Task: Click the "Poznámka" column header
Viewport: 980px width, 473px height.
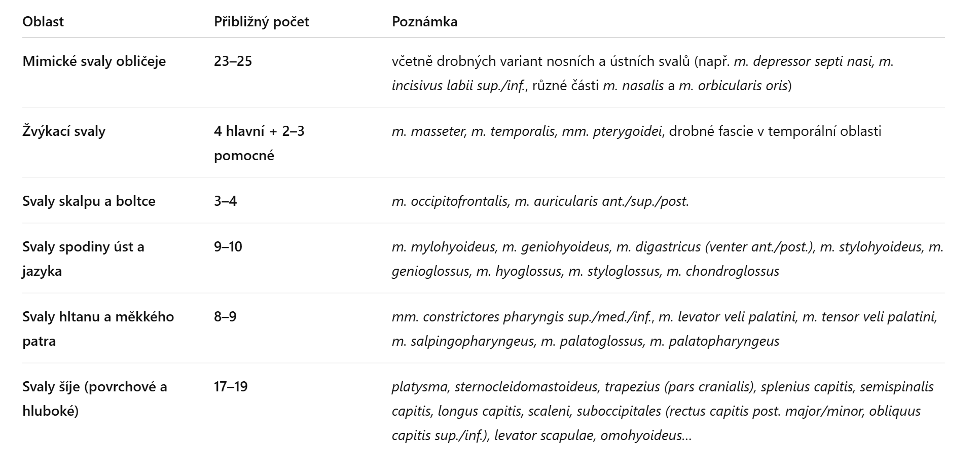Action: (424, 22)
